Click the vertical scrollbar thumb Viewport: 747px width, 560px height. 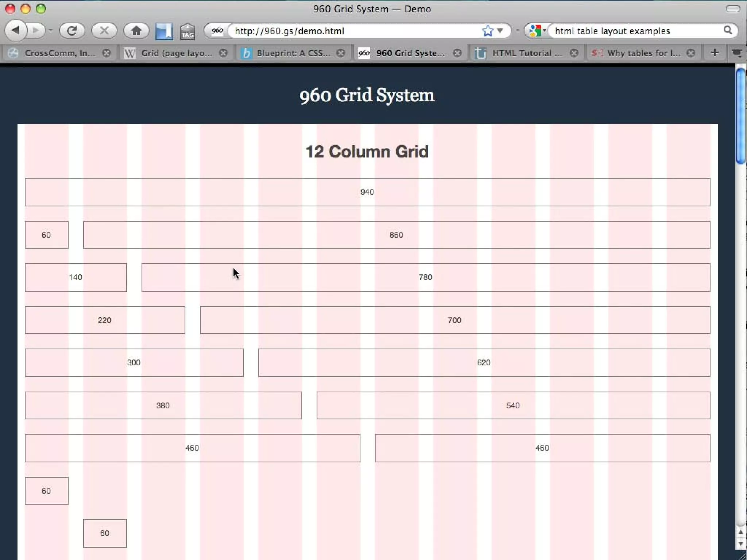pyautogui.click(x=740, y=117)
